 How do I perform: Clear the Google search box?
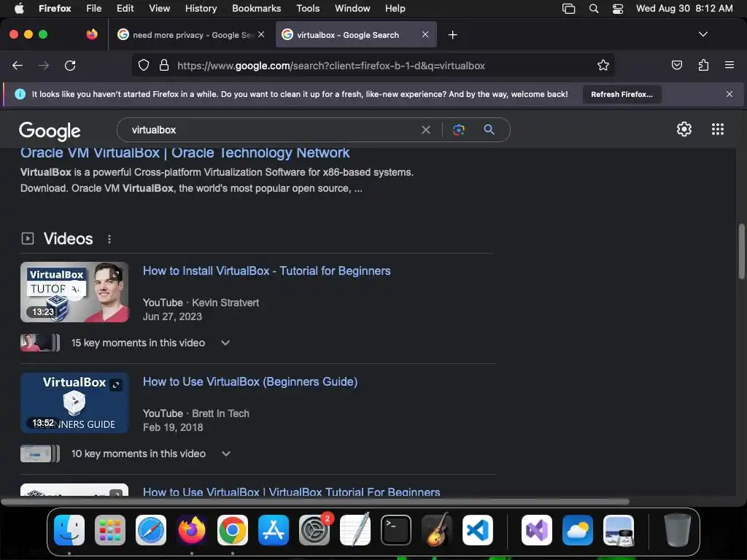coord(426,130)
